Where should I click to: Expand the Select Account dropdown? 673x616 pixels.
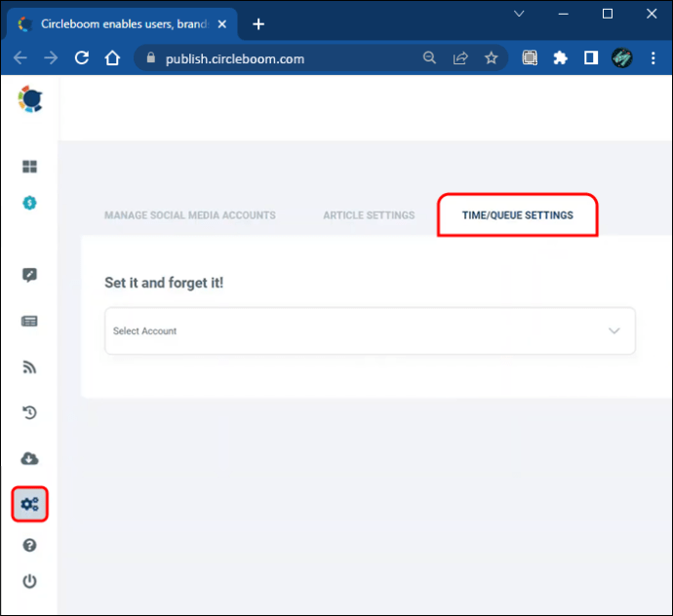[x=370, y=330]
